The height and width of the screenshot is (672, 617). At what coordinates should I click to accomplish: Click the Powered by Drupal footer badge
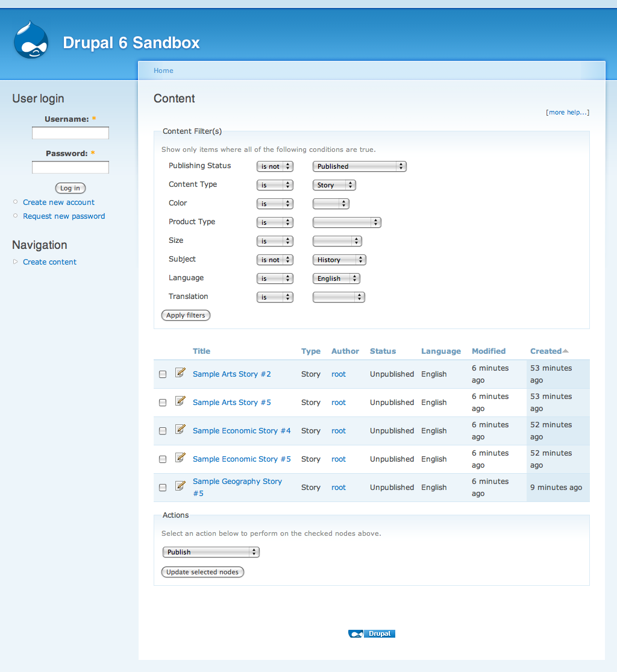pos(372,633)
